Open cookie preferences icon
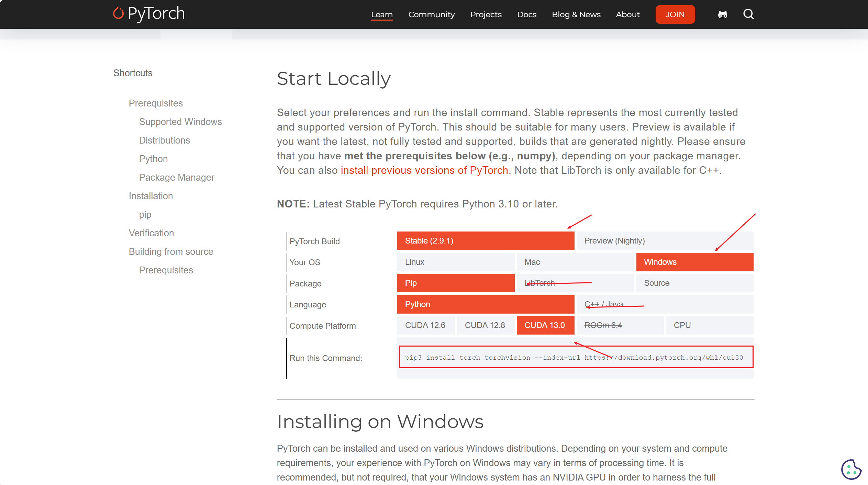This screenshot has height=485, width=868. (851, 469)
